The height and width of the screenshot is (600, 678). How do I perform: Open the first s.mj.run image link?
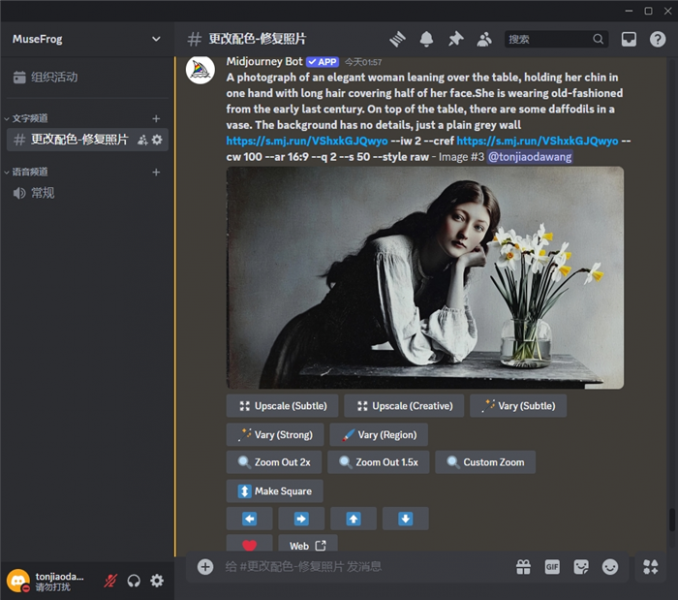coord(307,141)
